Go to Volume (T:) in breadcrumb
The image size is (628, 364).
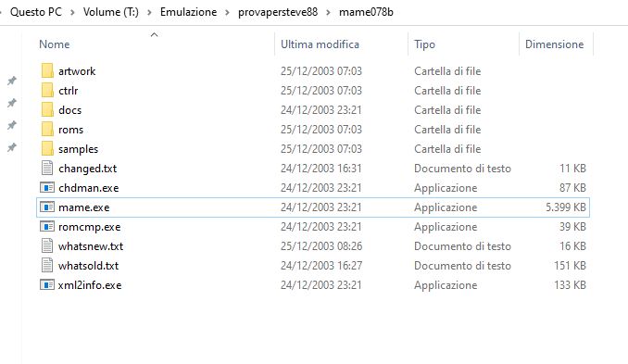pyautogui.click(x=111, y=12)
